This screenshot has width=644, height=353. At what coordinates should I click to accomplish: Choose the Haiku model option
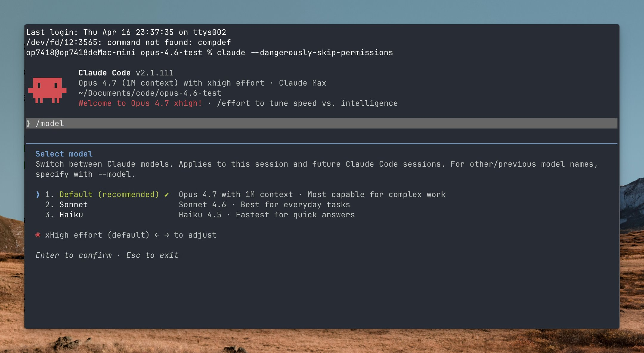[x=71, y=215]
